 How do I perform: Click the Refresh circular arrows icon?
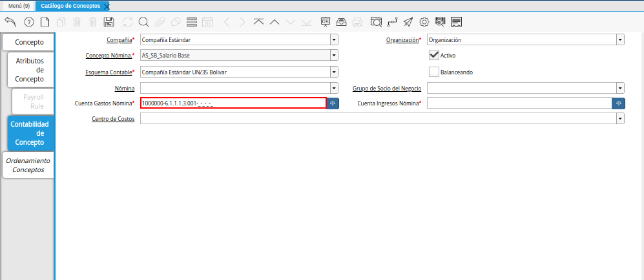point(128,22)
